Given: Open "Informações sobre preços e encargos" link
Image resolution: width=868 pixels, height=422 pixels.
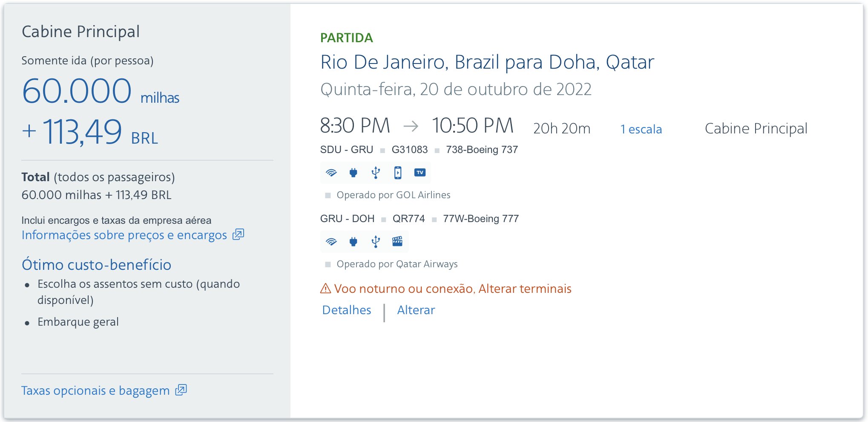Looking at the screenshot, I should (x=124, y=235).
